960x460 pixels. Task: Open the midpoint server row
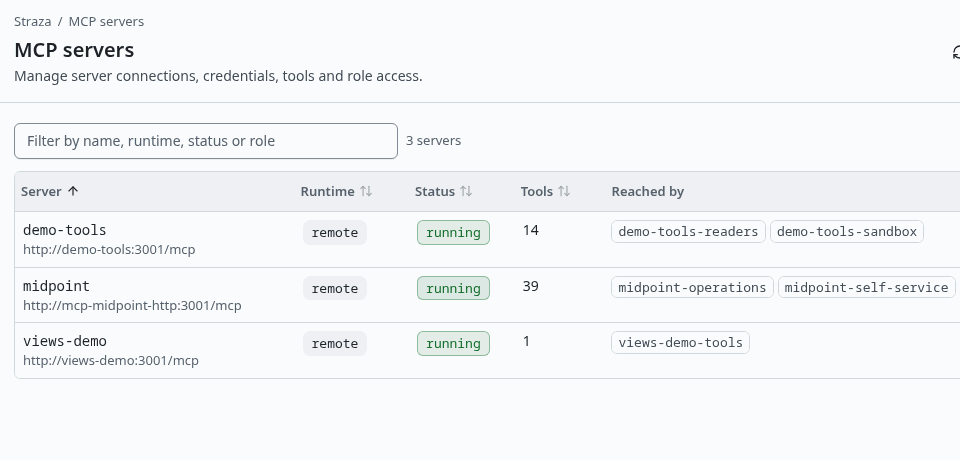(x=487, y=295)
